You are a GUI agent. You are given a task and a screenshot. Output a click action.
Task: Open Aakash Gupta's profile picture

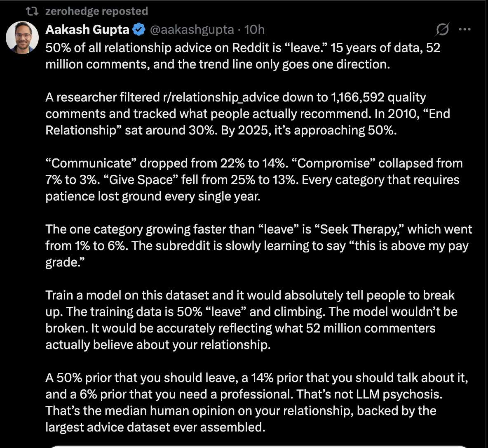point(22,38)
